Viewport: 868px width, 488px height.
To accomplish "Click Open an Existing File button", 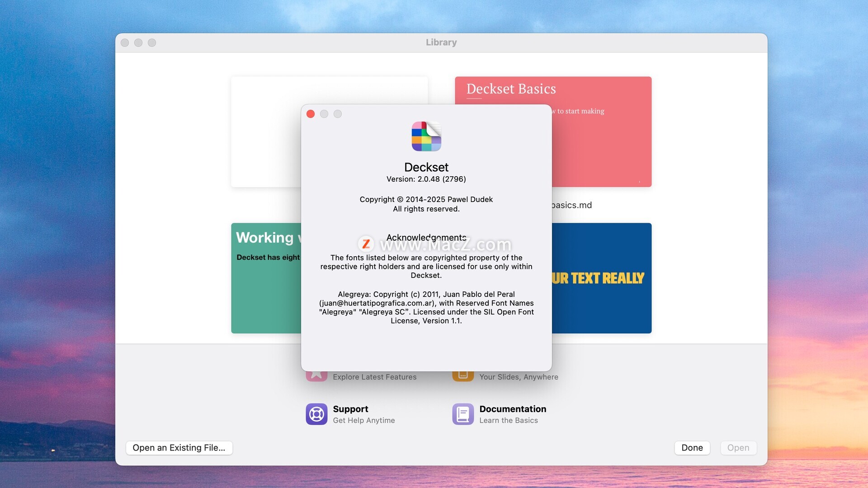I will click(179, 448).
